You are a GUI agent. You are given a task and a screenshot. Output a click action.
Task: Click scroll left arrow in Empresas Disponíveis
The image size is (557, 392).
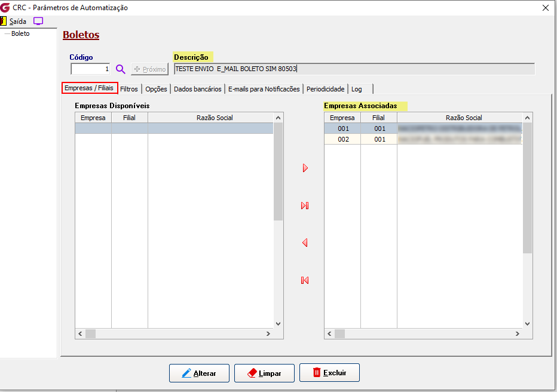click(80, 334)
